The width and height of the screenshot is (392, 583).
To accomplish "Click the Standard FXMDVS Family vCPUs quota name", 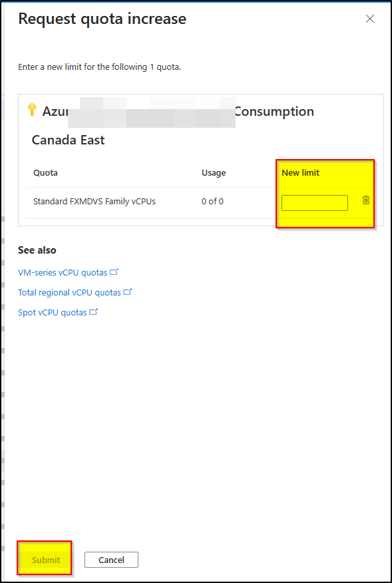I will (95, 202).
